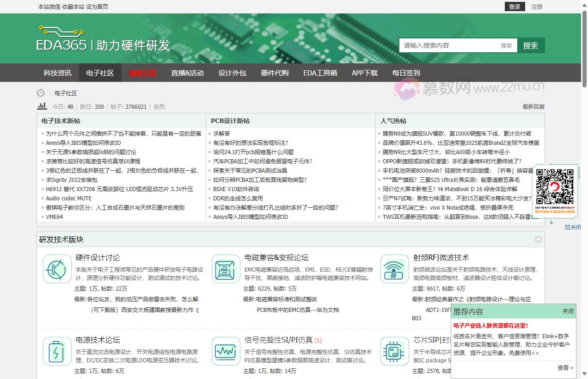Open the 硬件设计讨论 transistor icon
The image size is (588, 379).
[57, 269]
